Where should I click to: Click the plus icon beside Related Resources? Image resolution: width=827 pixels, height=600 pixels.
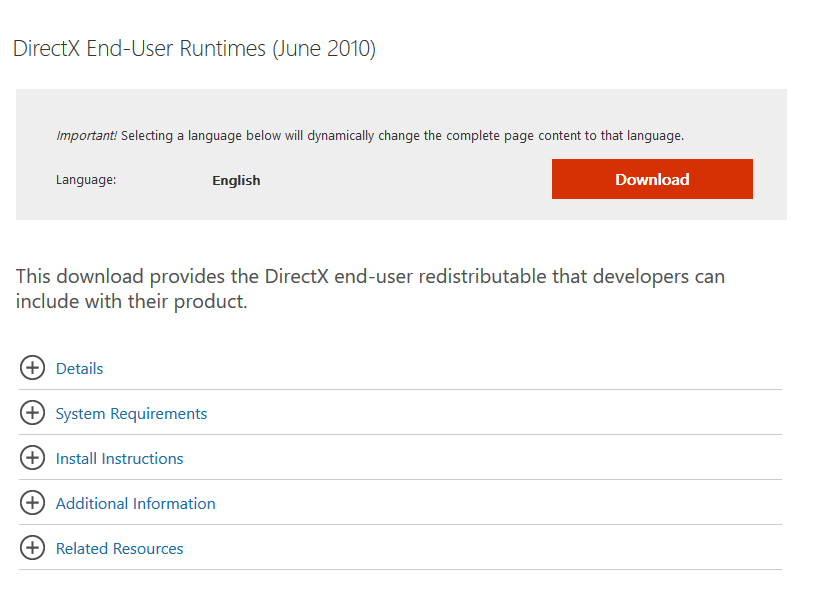click(x=32, y=548)
